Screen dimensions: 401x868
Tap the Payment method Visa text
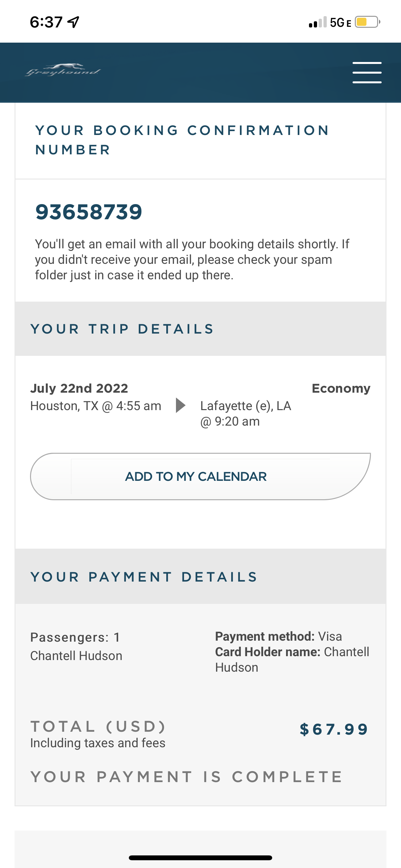278,636
